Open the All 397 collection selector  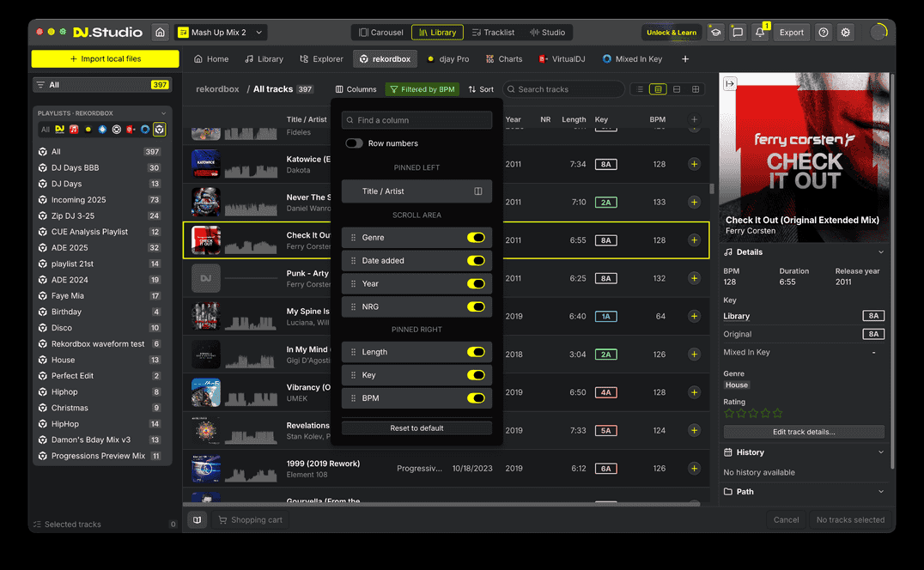(x=102, y=85)
